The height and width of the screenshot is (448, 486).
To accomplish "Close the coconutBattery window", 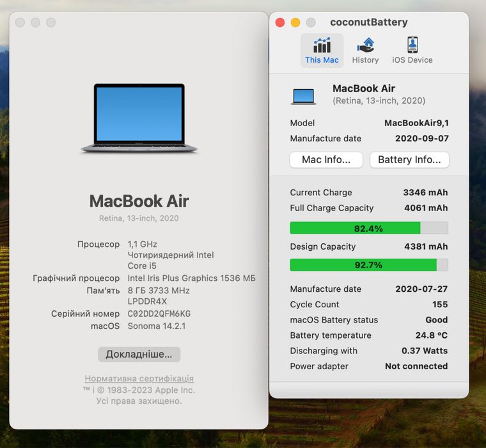I will pos(280,22).
